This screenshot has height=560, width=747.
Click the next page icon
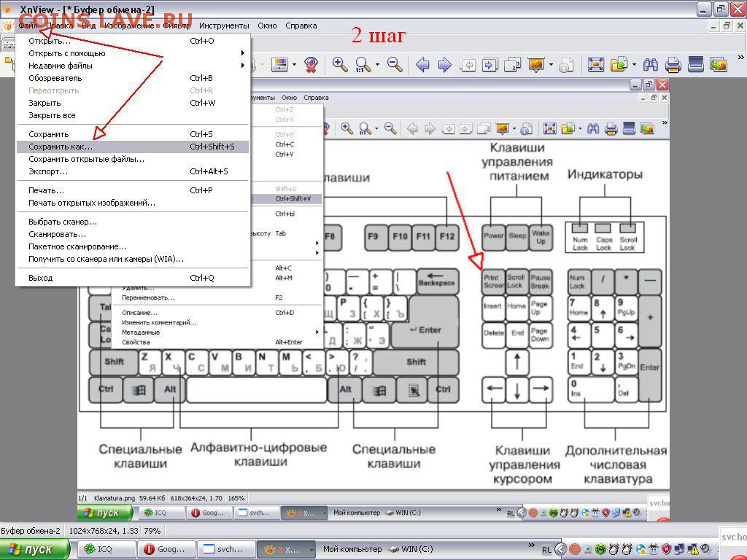point(489,64)
